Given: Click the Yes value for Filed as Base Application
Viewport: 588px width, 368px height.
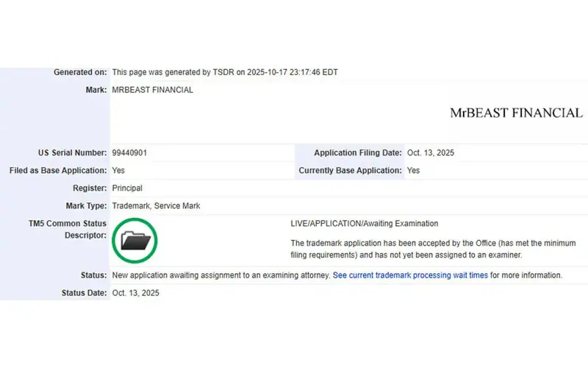Looking at the screenshot, I should click(x=118, y=170).
